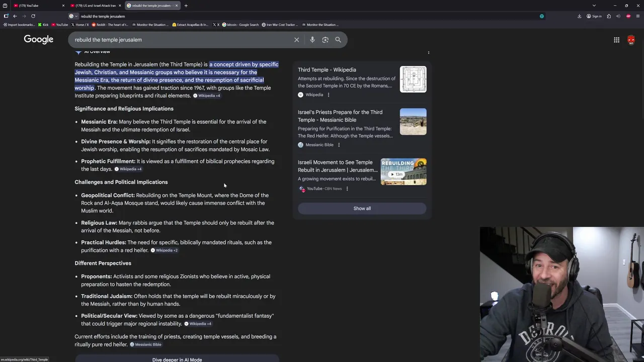
Task: Click 'Wikipedia +2' source chip
Action: pyautogui.click(x=164, y=250)
